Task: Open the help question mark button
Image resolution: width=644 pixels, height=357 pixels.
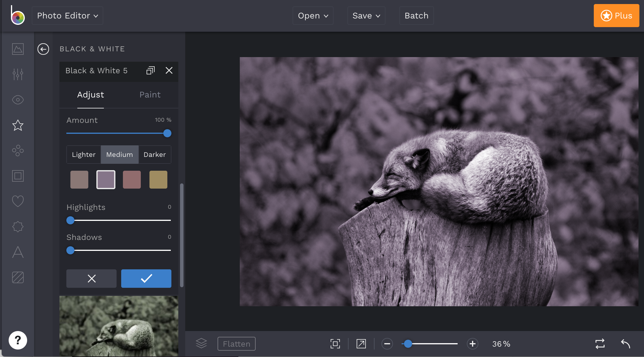Action: point(18,340)
